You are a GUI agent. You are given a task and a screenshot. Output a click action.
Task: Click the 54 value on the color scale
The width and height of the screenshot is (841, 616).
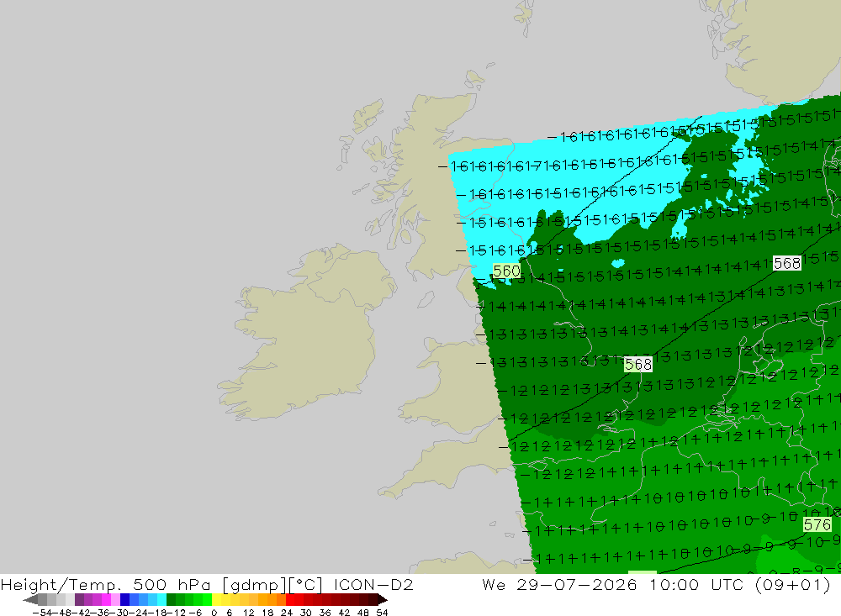tap(382, 613)
